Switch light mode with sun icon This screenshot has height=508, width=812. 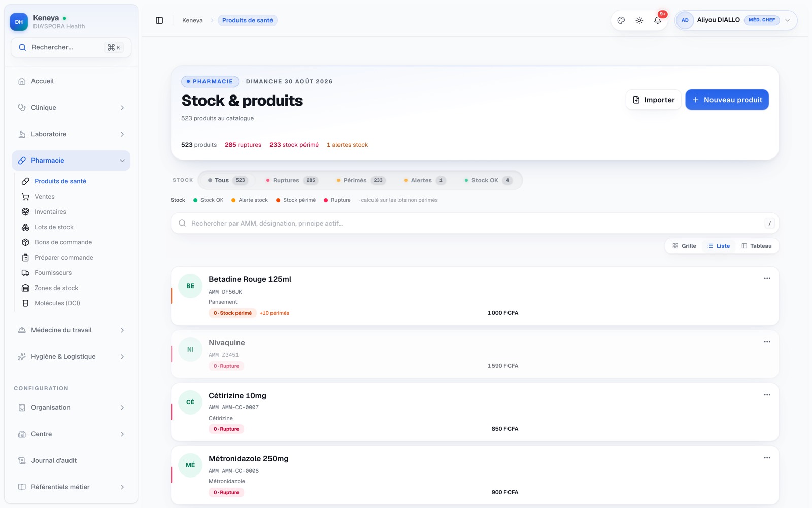pyautogui.click(x=639, y=20)
